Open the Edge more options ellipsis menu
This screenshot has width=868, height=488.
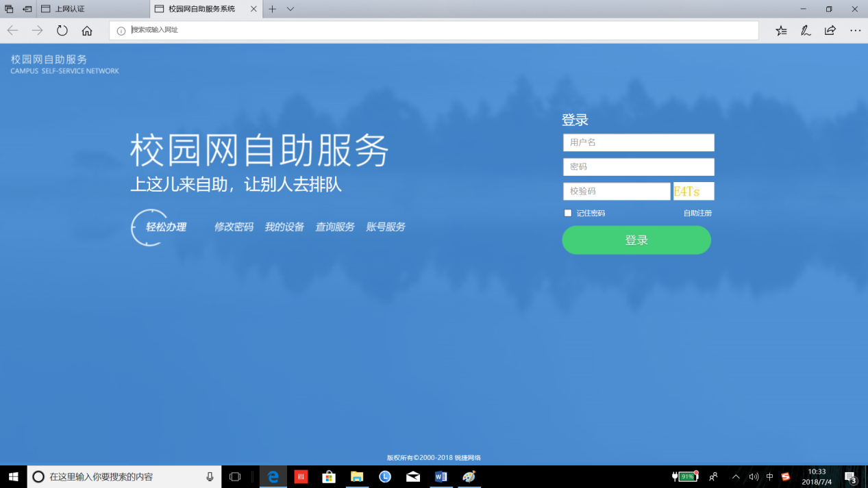tap(855, 30)
